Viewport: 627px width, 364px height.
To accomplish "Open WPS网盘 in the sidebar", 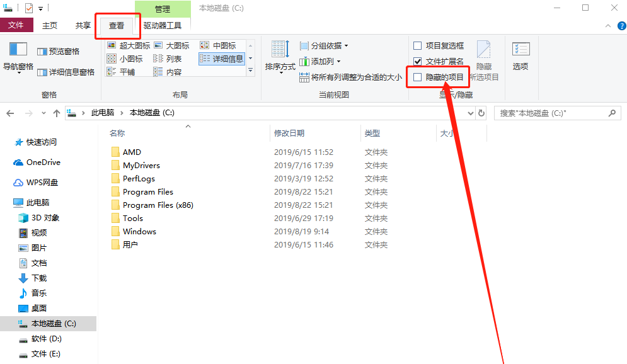I will tap(36, 183).
